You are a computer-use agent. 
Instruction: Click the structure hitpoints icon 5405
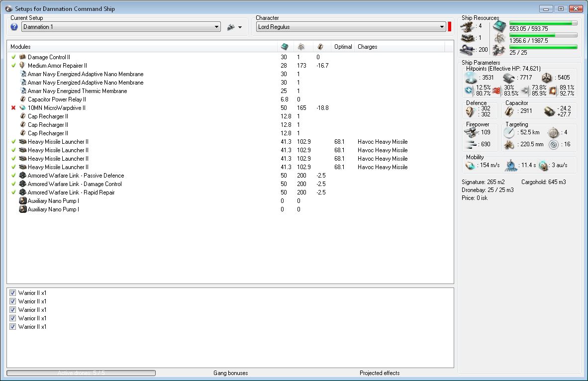tap(547, 78)
